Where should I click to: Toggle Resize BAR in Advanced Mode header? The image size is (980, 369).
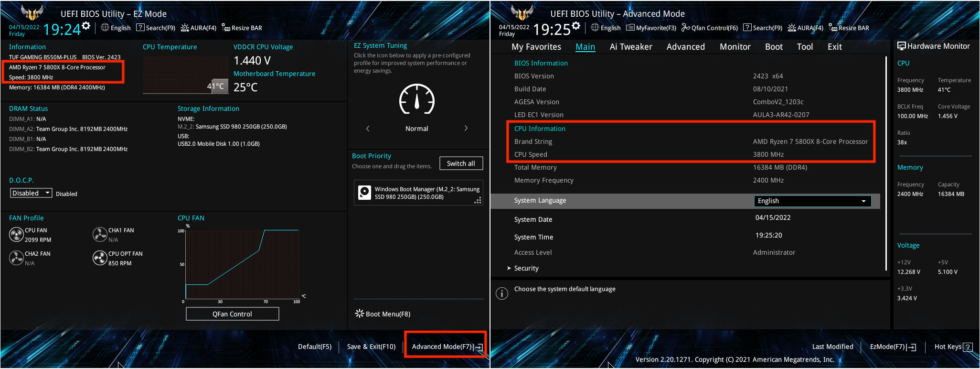[849, 28]
